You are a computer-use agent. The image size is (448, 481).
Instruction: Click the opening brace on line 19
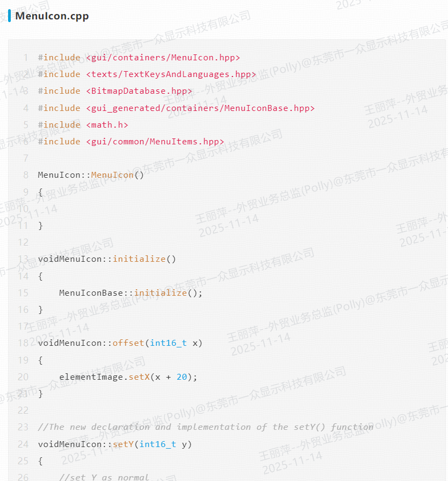tap(40, 360)
